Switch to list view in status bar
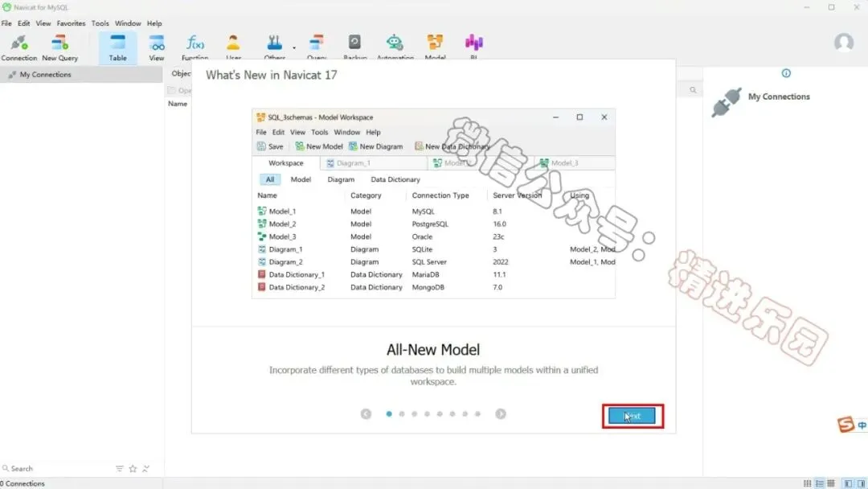Image resolution: width=868 pixels, height=489 pixels. pyautogui.click(x=819, y=483)
